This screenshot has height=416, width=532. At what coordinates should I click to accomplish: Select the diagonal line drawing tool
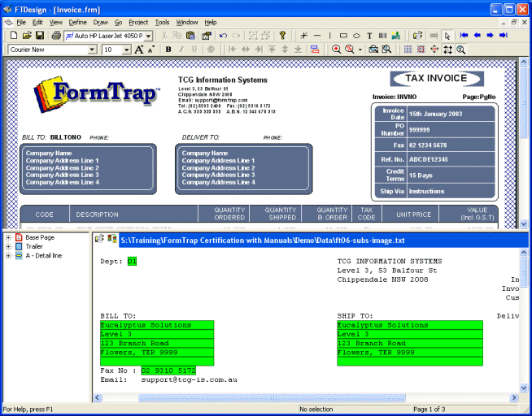pos(304,36)
